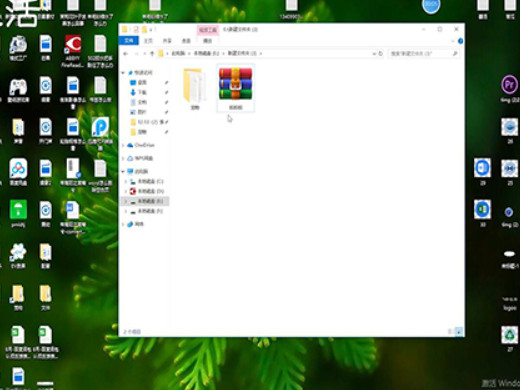Select the blue P application desktop icon
The image size is (520, 390).
point(100,133)
